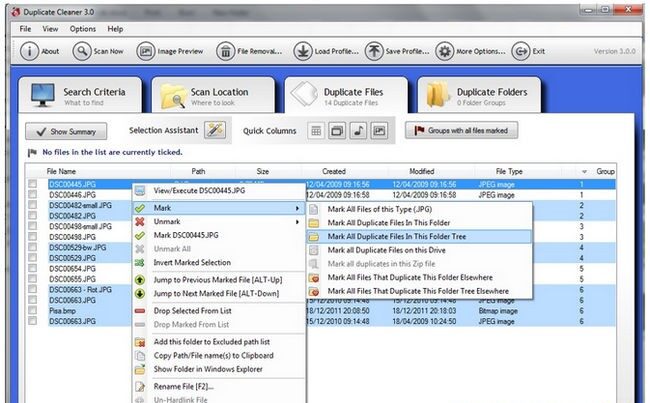Start a scan with Scan Now

tap(98, 51)
